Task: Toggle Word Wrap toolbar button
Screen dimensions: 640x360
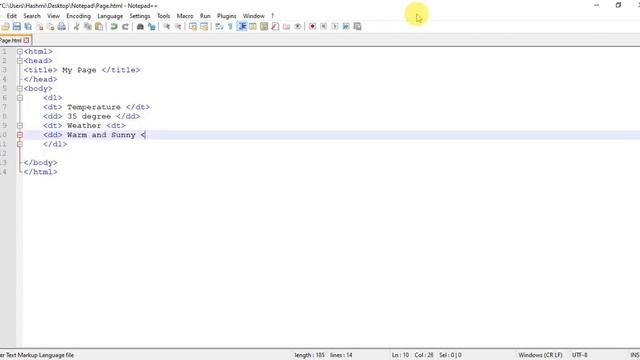Action: click(x=219, y=27)
